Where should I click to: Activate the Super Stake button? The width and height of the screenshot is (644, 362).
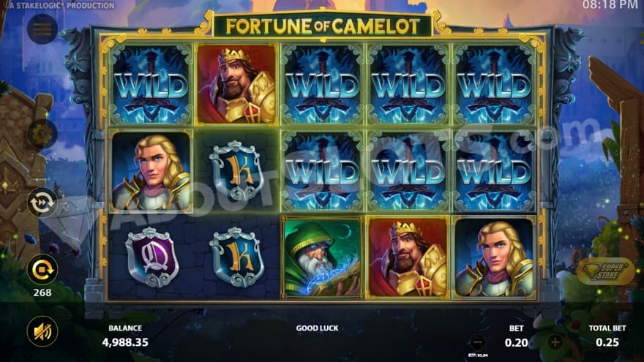pyautogui.click(x=605, y=271)
